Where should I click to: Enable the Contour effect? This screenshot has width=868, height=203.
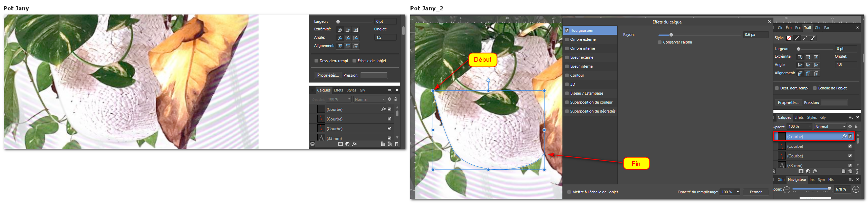click(x=567, y=75)
